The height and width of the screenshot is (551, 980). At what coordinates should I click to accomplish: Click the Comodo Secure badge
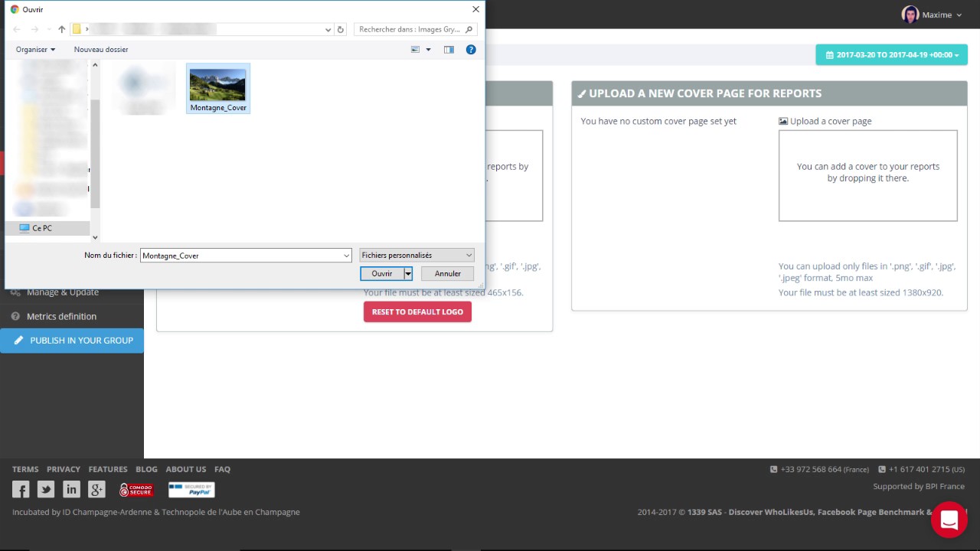coord(136,490)
